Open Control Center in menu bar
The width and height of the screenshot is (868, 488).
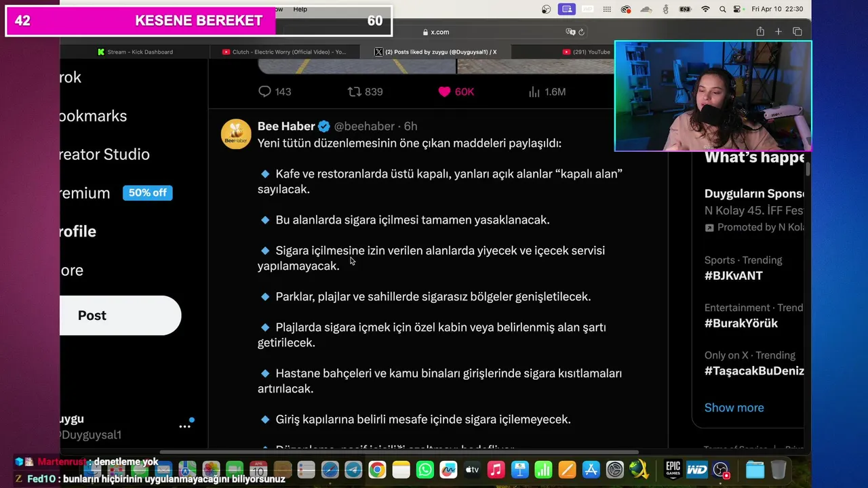pos(738,9)
